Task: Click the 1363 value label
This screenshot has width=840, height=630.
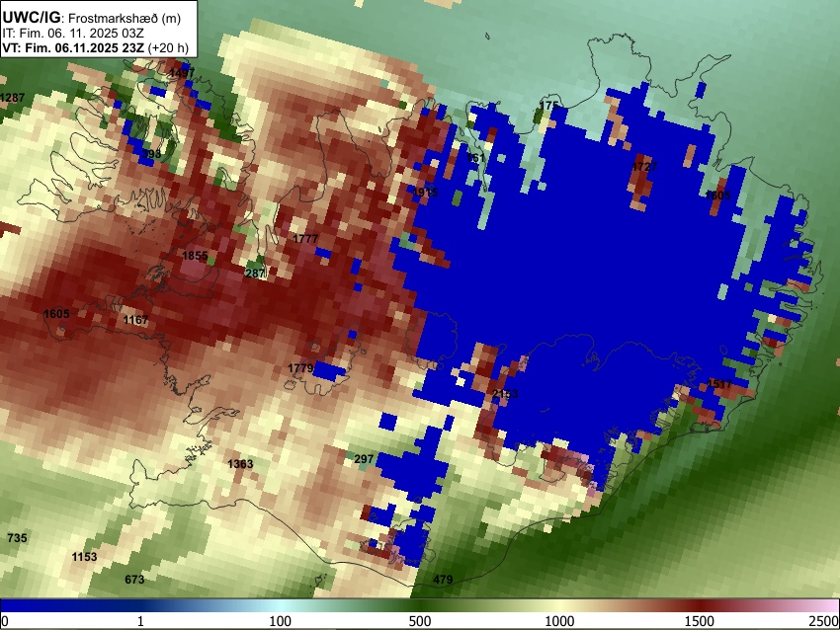Action: [240, 464]
